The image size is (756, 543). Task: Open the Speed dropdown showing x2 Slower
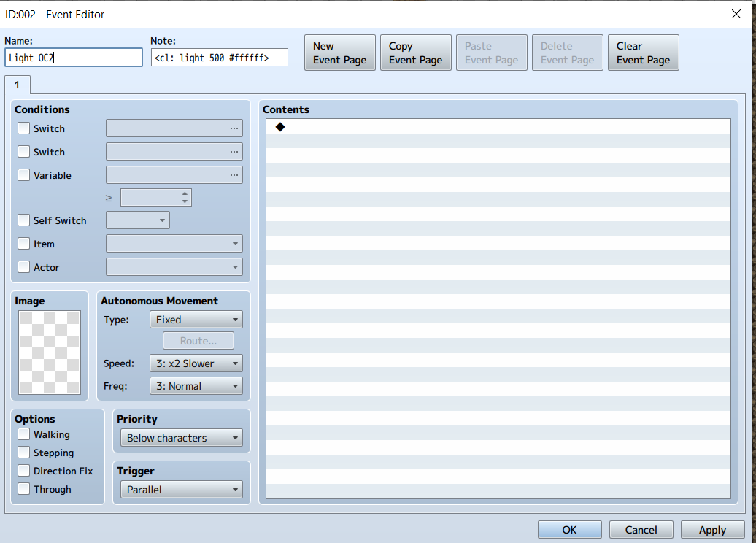click(x=196, y=363)
